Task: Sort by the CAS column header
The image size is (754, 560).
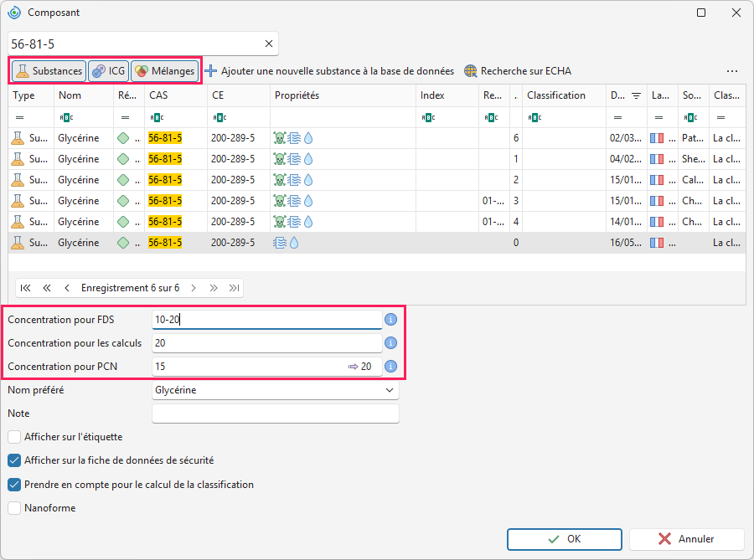Action: click(x=176, y=95)
